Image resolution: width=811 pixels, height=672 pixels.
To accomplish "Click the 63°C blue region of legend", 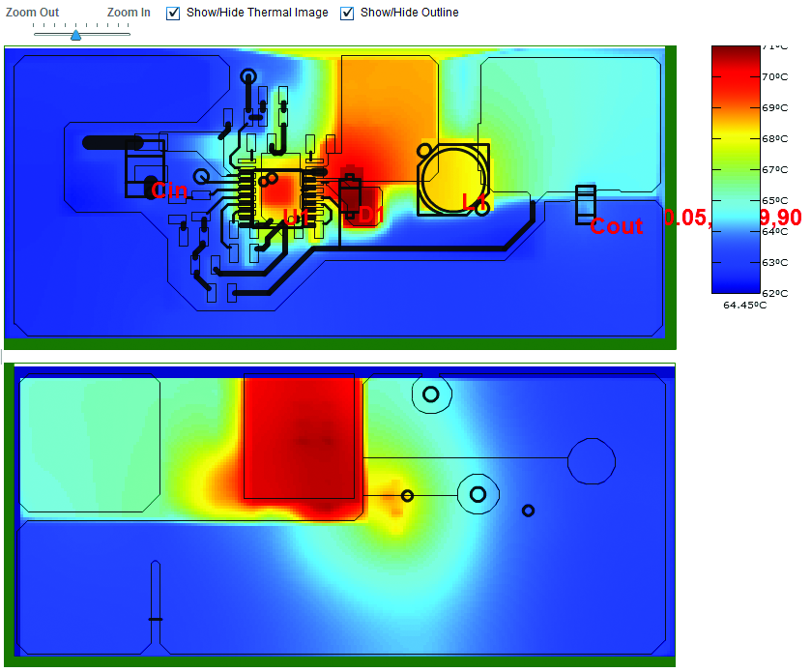I will 736,262.
